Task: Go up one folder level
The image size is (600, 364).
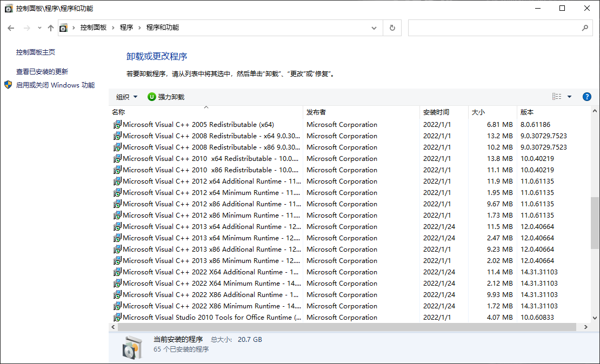Action: pyautogui.click(x=50, y=28)
